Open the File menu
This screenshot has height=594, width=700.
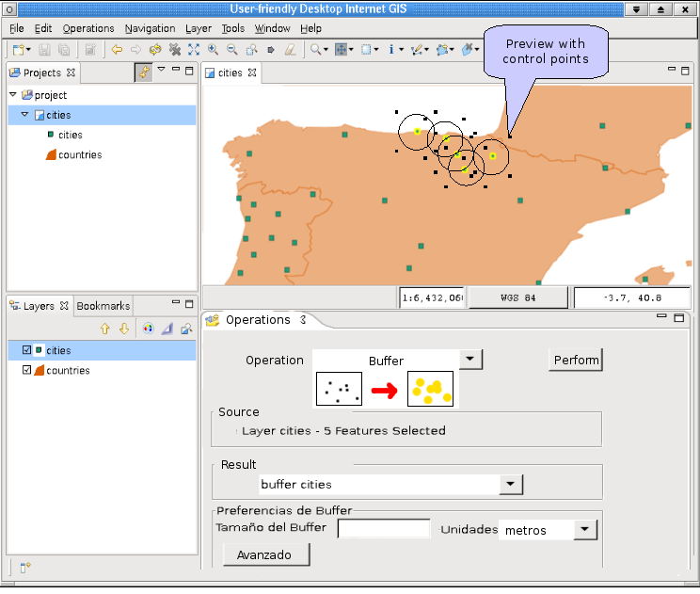[17, 28]
